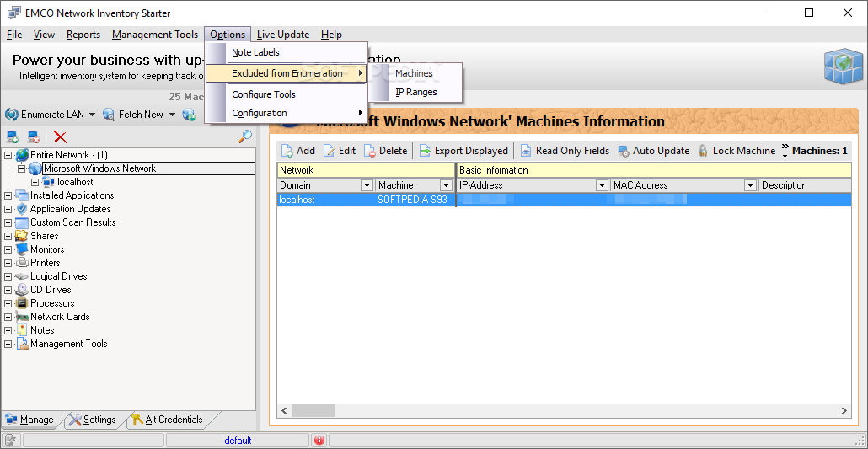Click the red alert icon in status bar

(x=319, y=441)
